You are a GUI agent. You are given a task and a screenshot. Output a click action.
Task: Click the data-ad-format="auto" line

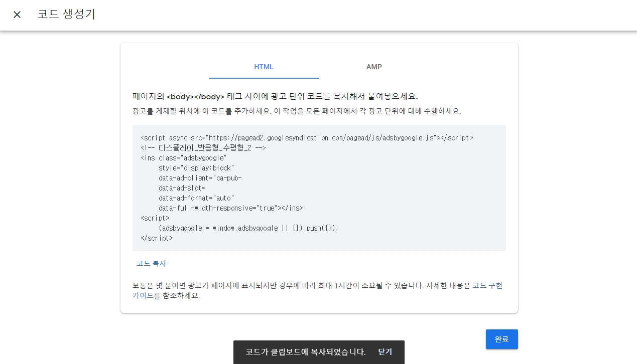196,198
